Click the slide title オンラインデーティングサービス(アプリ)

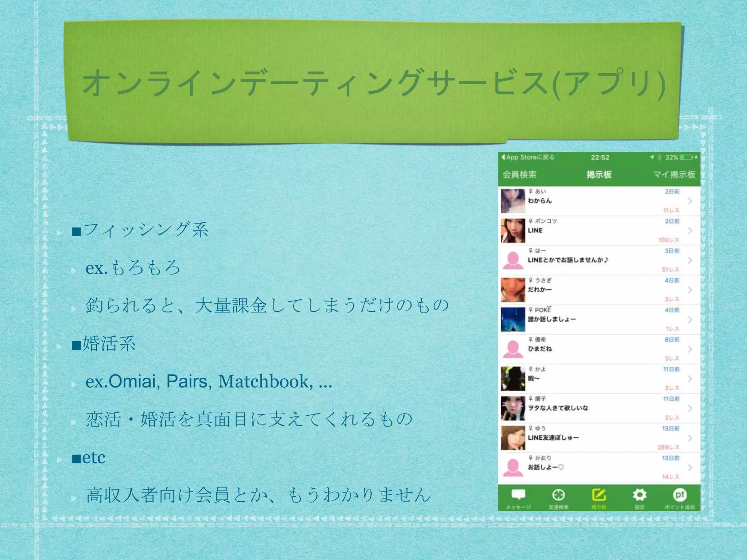click(374, 83)
